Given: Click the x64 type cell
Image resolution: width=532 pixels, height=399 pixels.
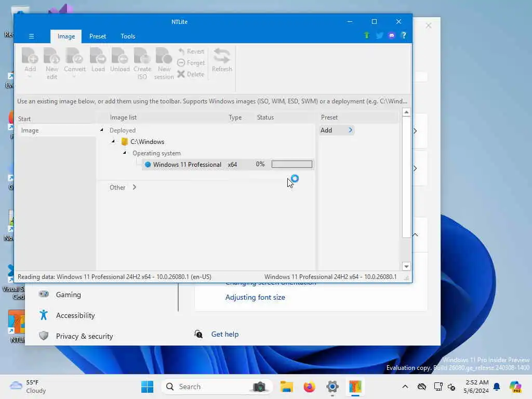Looking at the screenshot, I should [232, 165].
